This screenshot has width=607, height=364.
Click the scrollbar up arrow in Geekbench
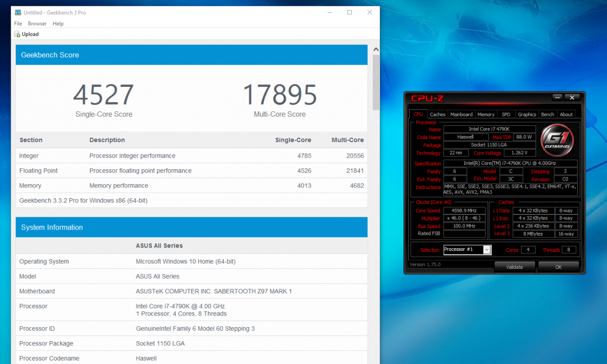376,49
